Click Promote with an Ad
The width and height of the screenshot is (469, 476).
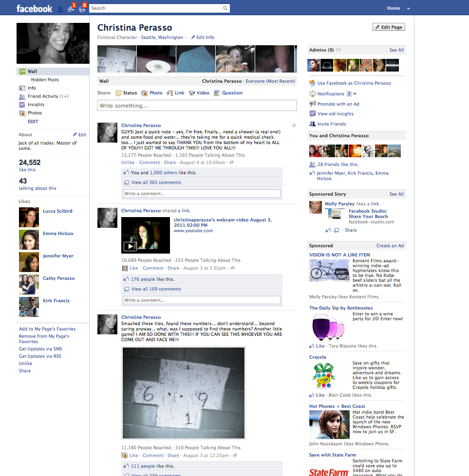(338, 104)
